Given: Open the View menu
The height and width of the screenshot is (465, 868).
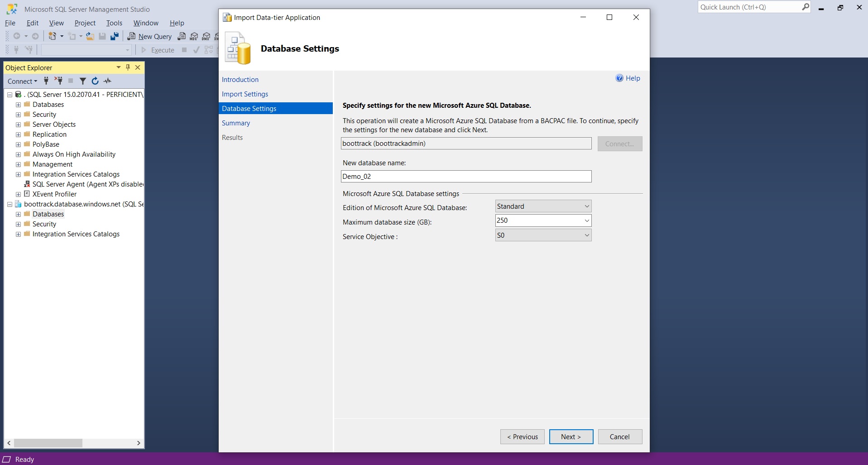Looking at the screenshot, I should coord(57,23).
